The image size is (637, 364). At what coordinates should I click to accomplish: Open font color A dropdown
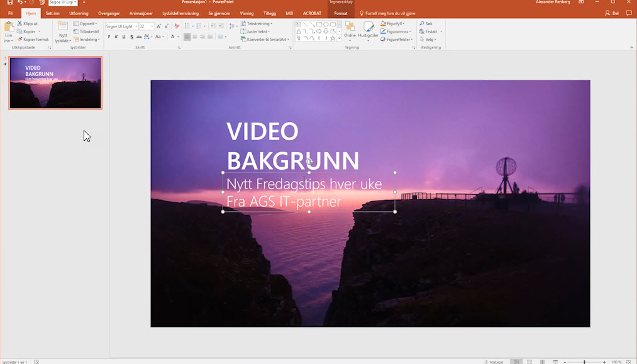178,37
